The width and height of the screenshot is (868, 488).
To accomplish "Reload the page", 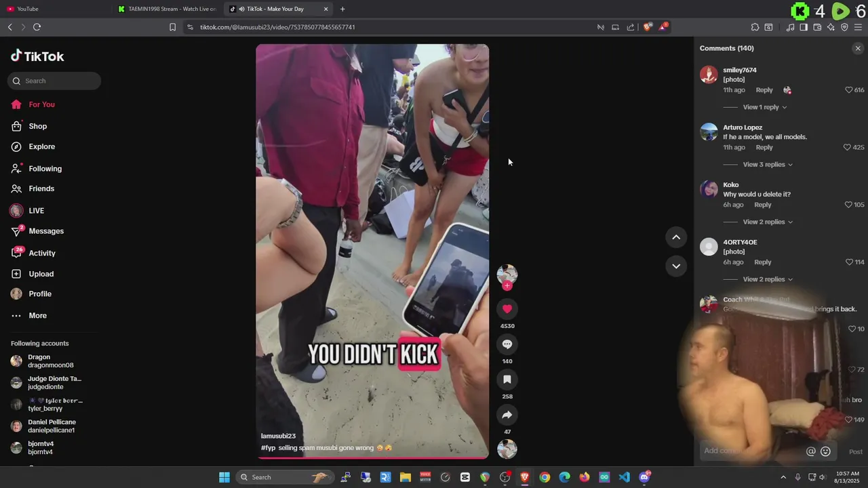I will tap(37, 27).
